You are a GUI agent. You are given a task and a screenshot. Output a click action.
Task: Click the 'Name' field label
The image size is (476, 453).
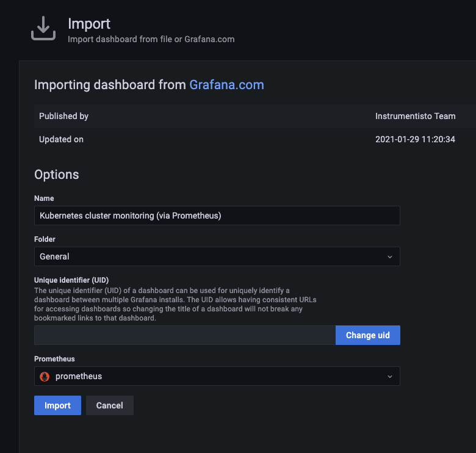point(44,198)
